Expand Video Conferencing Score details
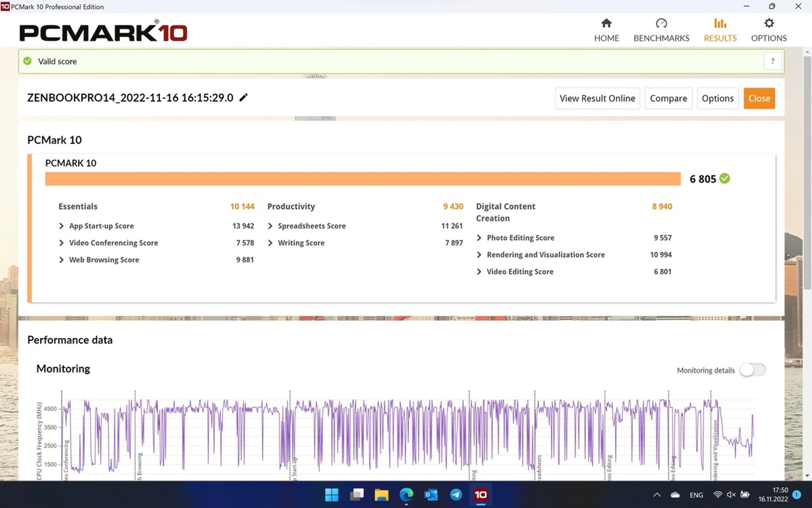 coord(61,243)
